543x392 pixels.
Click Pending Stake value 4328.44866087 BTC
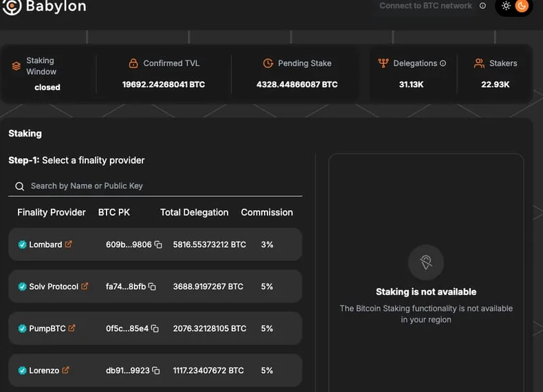click(x=297, y=84)
